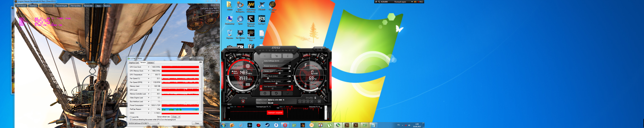Viewport: 644px width, 128px height.
Task: Select the Cryostasis desktop shortcut
Action: pyautogui.click(x=251, y=21)
